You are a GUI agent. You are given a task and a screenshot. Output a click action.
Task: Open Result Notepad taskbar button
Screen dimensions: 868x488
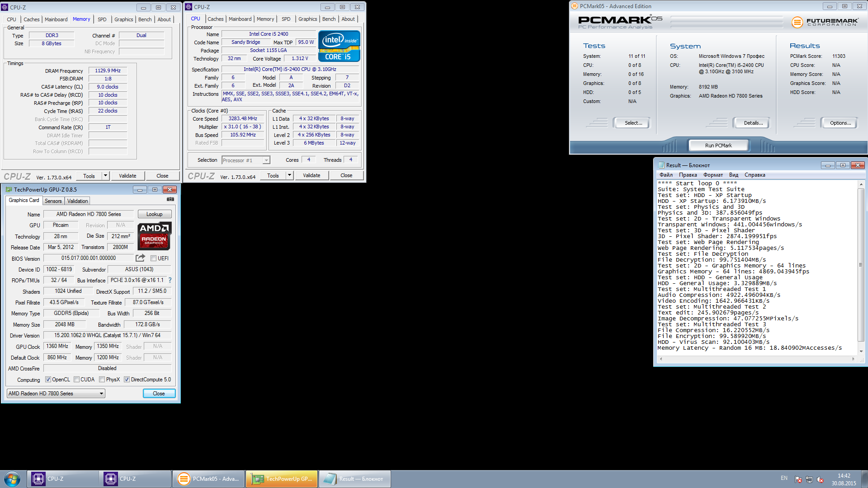click(355, 479)
